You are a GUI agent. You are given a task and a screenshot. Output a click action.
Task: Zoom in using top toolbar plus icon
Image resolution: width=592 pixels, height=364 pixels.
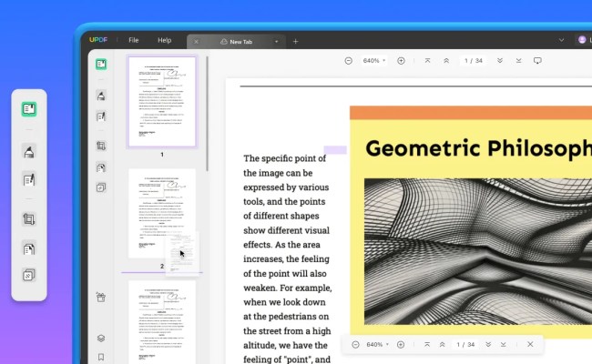pyautogui.click(x=401, y=61)
